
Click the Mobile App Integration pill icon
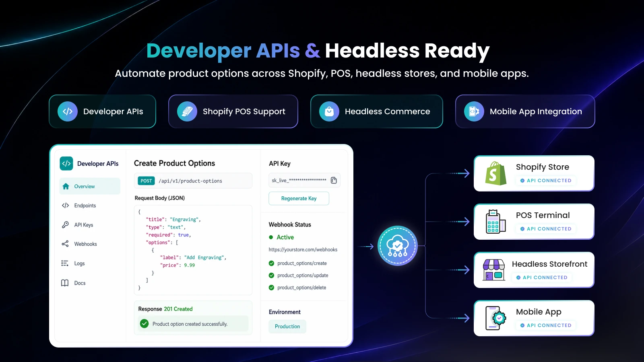click(x=474, y=111)
